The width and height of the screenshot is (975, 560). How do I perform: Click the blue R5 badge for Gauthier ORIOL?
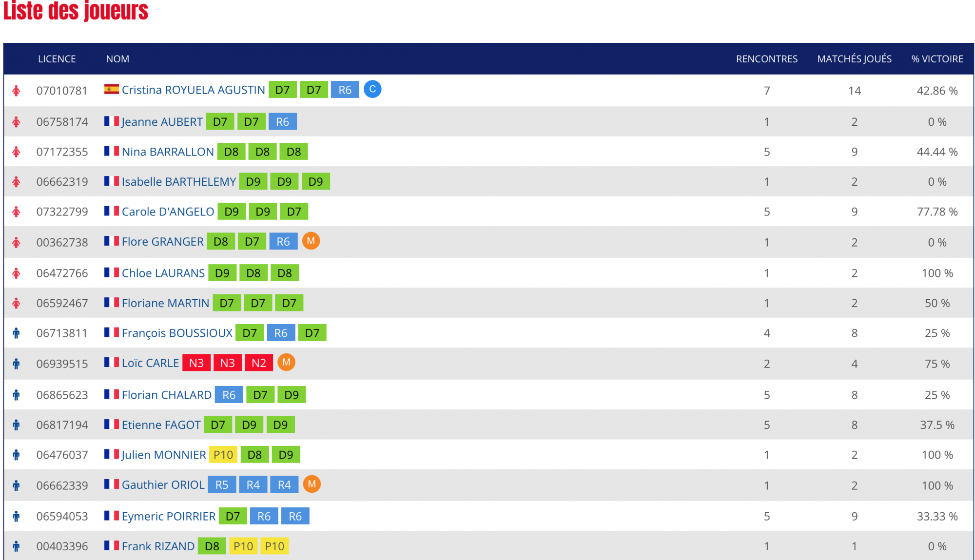pos(222,485)
